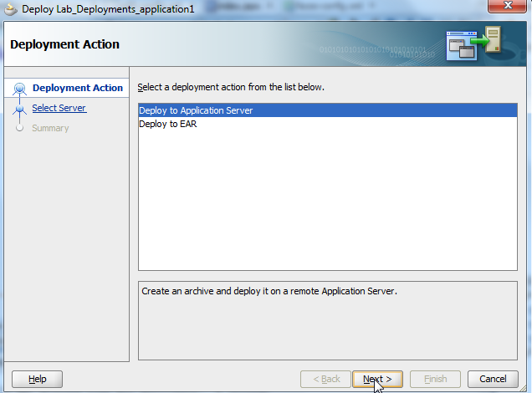The image size is (532, 393).
Task: Click the Select Server step bullet icon
Action: (20, 109)
